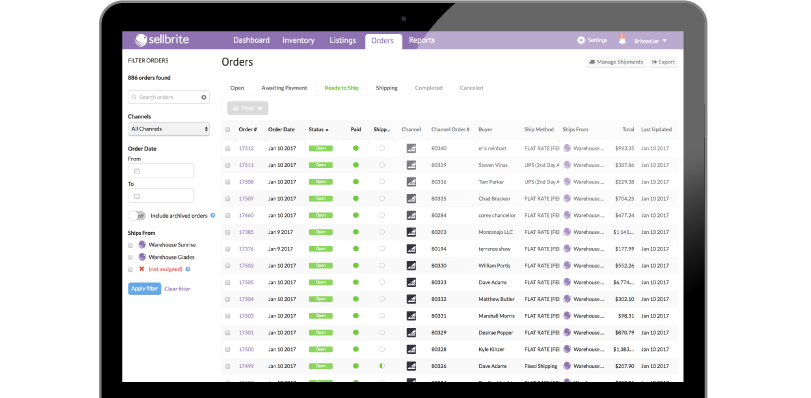Screen dimensions: 811x398
Task: Open the All Channels dropdown
Action: tap(169, 129)
